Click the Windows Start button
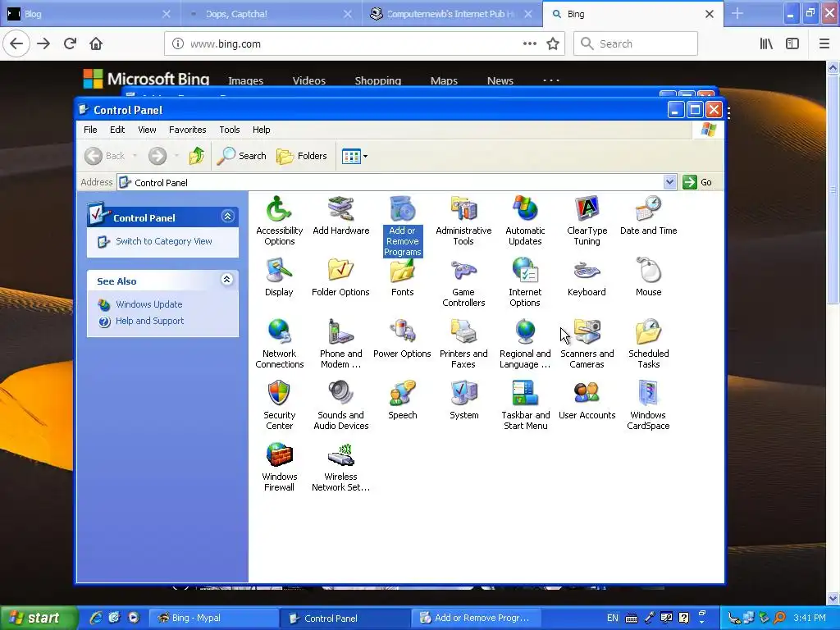 [x=38, y=618]
